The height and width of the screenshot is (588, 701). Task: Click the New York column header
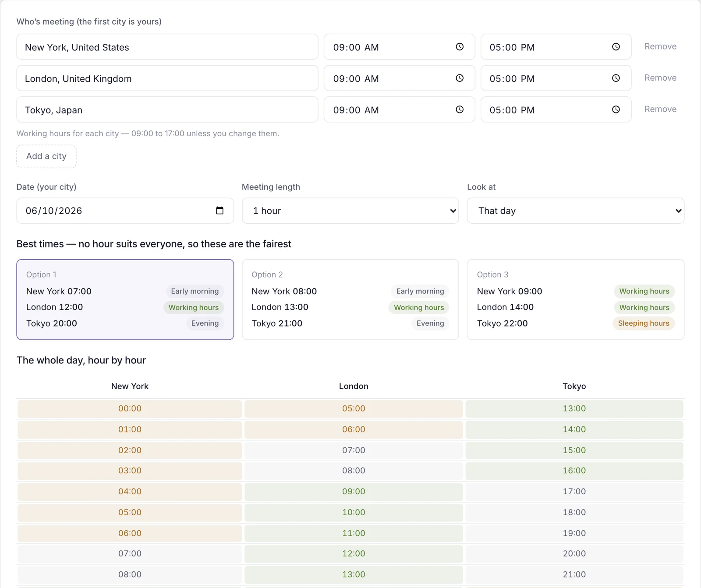[130, 386]
